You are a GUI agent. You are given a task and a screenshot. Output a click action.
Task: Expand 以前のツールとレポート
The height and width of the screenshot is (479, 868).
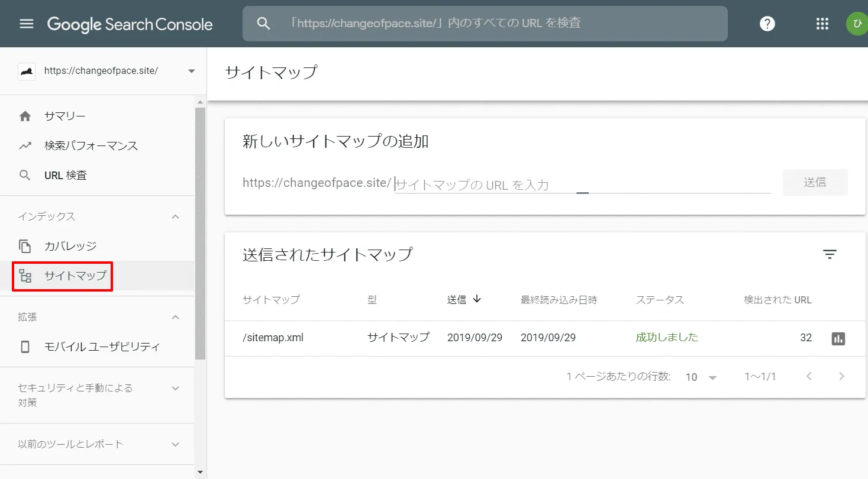175,444
